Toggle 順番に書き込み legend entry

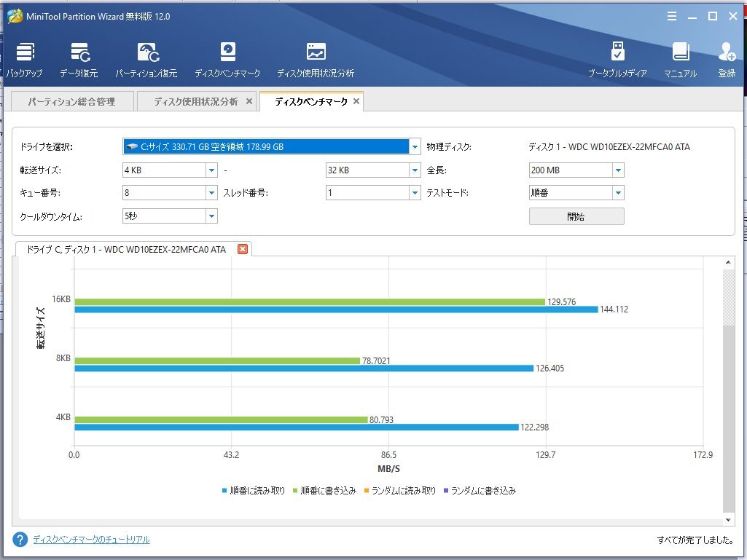click(x=324, y=491)
